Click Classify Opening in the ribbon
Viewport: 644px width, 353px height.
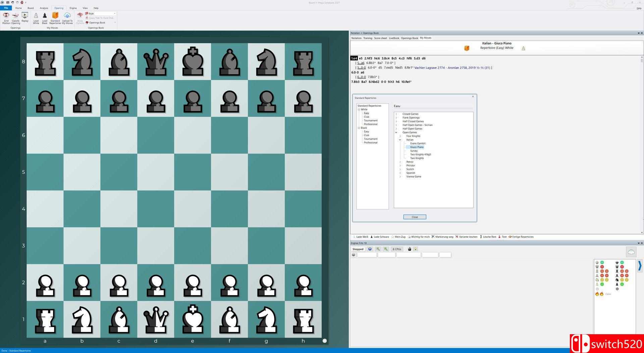(x=15, y=18)
